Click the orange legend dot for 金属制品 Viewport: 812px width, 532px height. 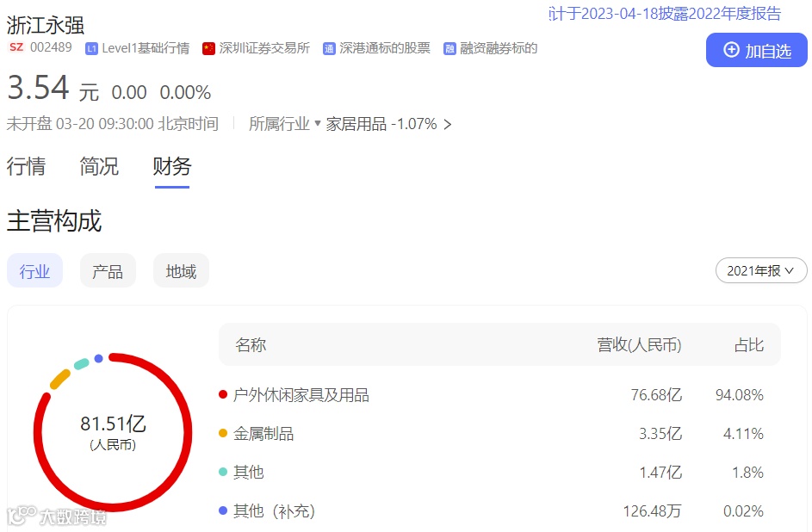(x=223, y=433)
